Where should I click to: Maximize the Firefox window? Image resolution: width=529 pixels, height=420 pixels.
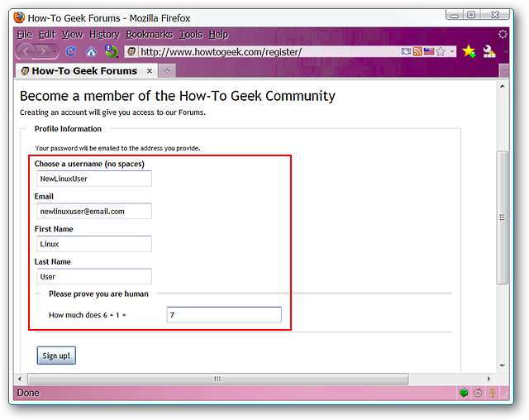(471, 15)
